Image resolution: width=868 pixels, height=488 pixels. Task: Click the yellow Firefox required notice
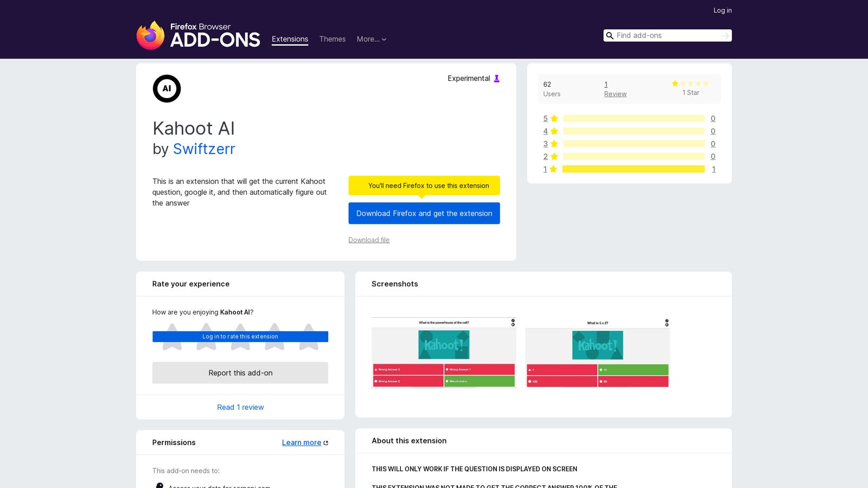(424, 185)
